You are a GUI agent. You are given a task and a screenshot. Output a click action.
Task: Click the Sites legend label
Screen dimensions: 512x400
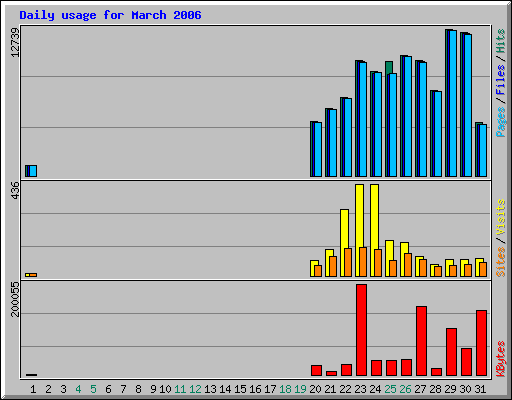[x=500, y=262]
